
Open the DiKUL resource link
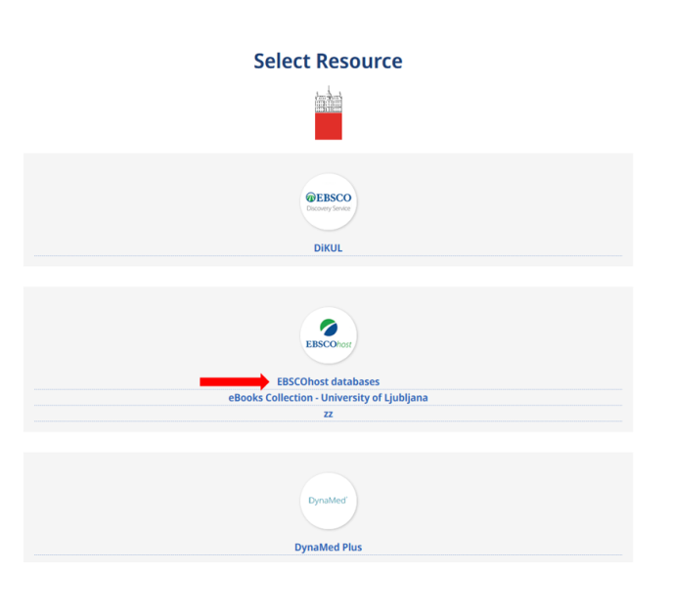[328, 248]
